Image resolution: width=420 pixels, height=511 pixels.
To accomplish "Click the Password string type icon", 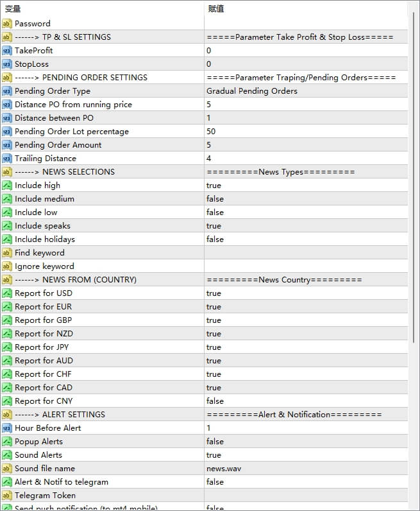I will (7, 24).
